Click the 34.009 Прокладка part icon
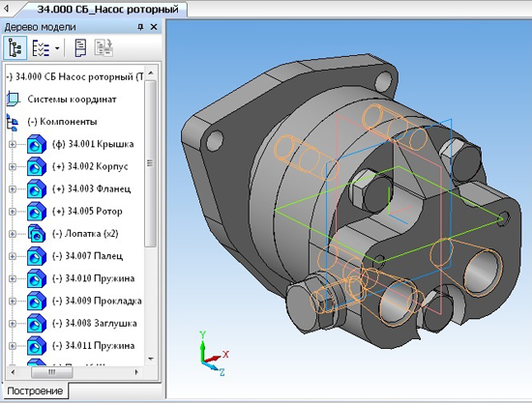This screenshot has width=532, height=404. coord(37,301)
